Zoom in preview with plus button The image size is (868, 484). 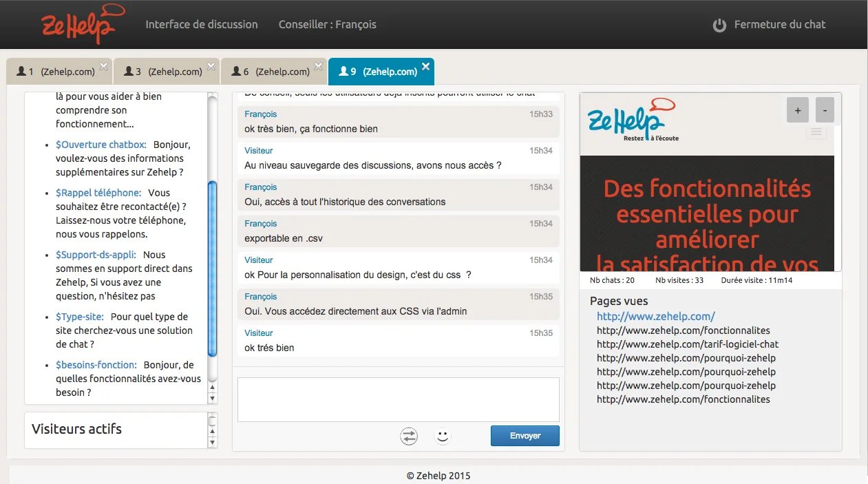point(798,110)
